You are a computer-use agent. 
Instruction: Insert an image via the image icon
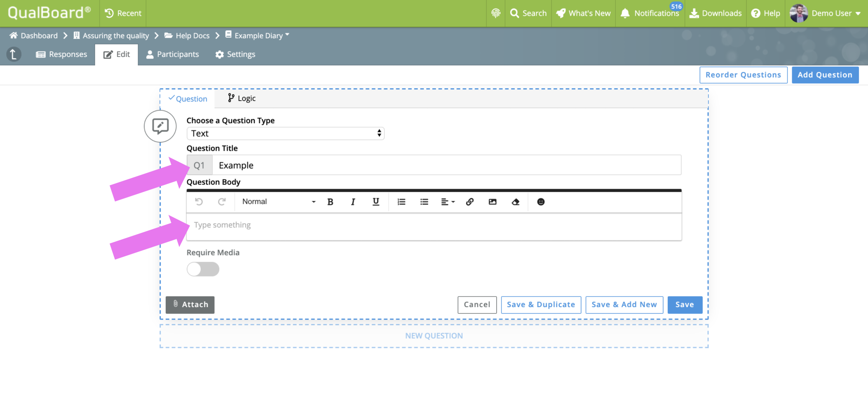493,202
